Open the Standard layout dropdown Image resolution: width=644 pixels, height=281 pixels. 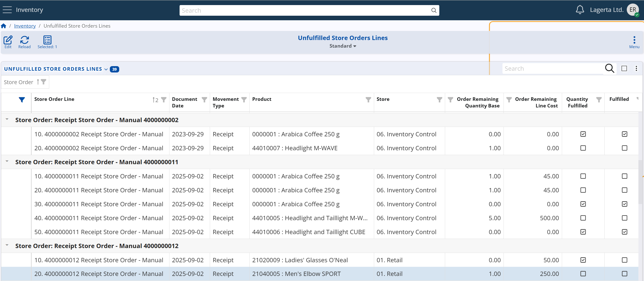pos(343,46)
